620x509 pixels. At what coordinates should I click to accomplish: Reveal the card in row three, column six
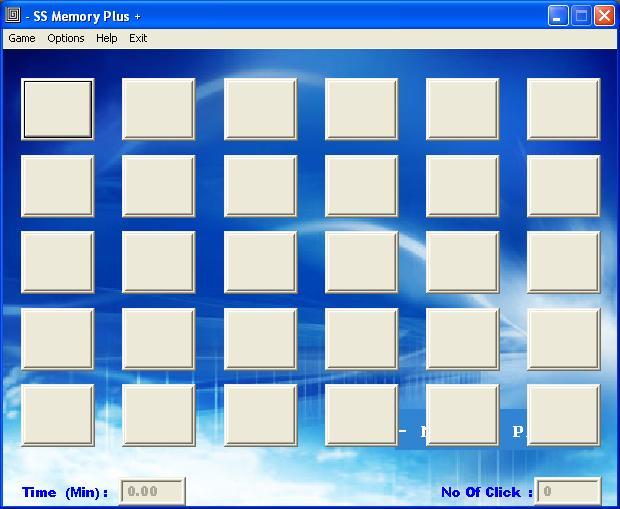(563, 262)
